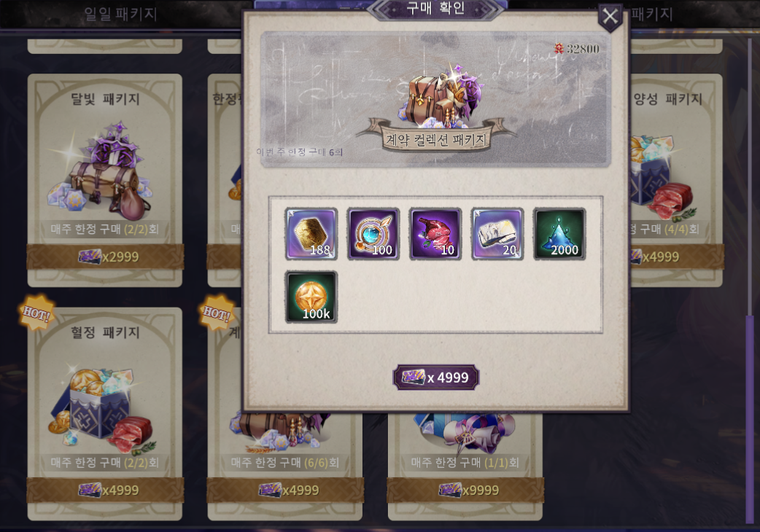The height and width of the screenshot is (532, 760).
Task: Open the 일일 패키지 tab
Action: [x=120, y=14]
